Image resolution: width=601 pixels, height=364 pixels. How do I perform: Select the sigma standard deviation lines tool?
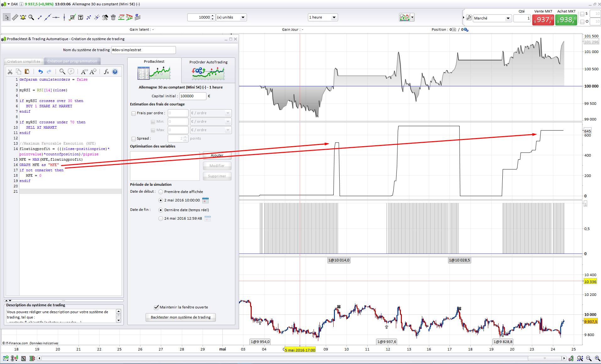click(x=138, y=18)
